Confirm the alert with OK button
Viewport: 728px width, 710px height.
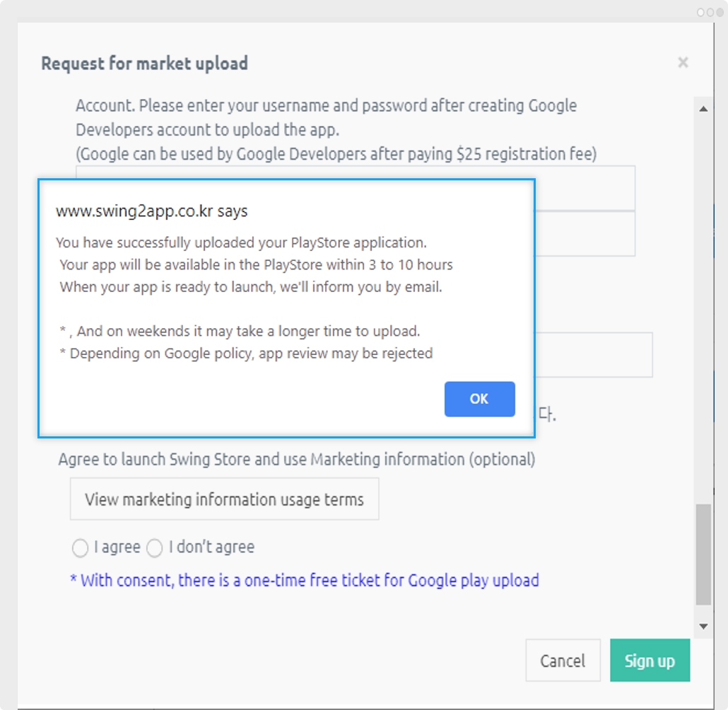(479, 399)
